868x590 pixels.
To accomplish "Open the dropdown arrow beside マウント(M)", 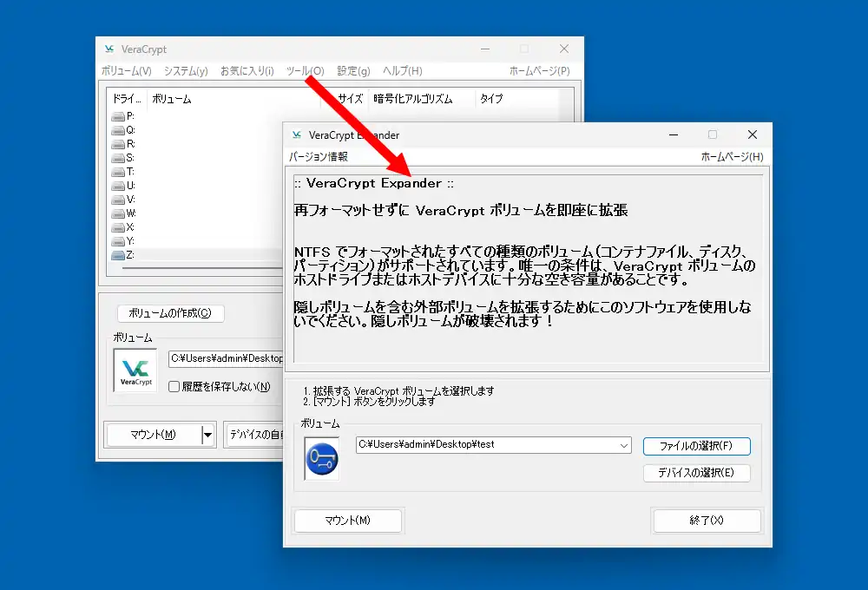I will tap(207, 435).
